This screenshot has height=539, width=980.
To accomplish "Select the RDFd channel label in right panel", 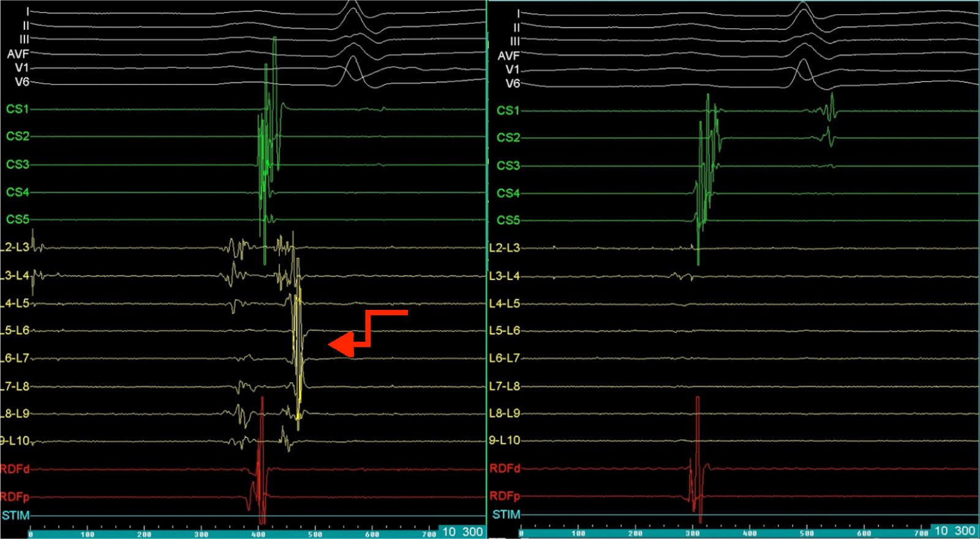I will [505, 469].
